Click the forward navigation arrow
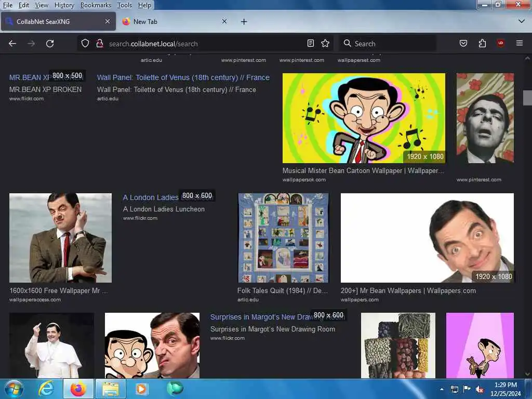 click(31, 44)
